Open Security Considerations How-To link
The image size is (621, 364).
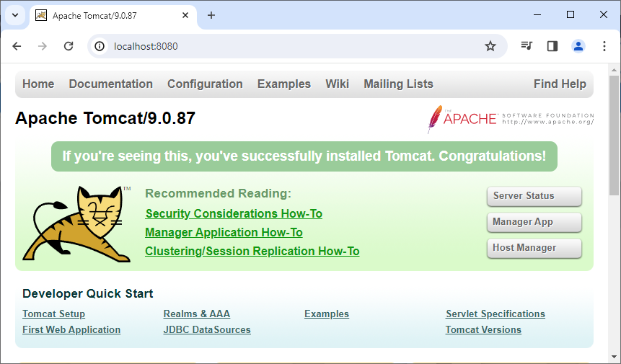(x=234, y=213)
